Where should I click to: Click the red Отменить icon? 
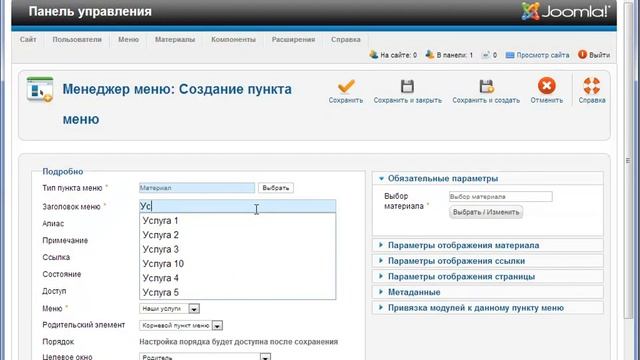pyautogui.click(x=547, y=86)
